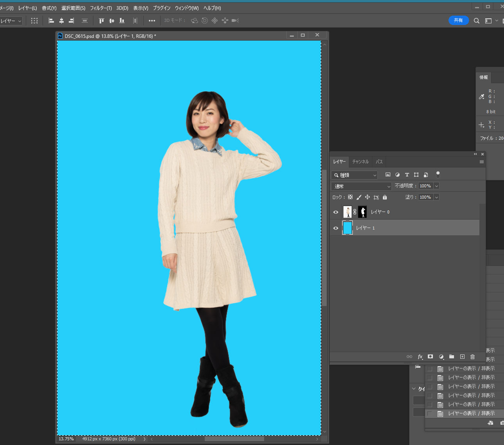Click the add layer style fx icon
This screenshot has height=445, width=504.
click(420, 357)
